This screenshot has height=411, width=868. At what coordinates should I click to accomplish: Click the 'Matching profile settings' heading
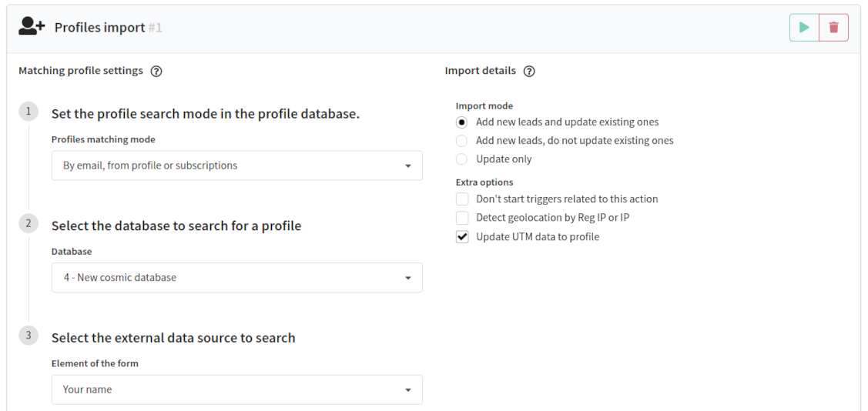coord(81,71)
